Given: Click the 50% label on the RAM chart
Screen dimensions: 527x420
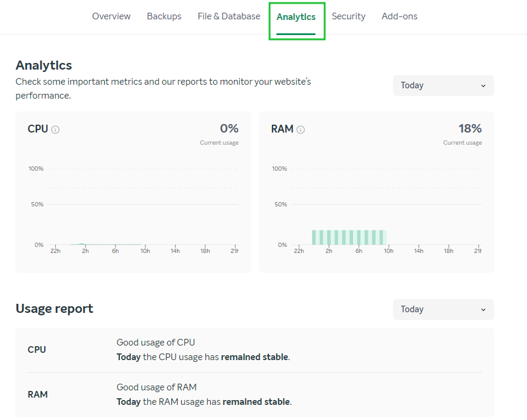Looking at the screenshot, I should tap(280, 205).
